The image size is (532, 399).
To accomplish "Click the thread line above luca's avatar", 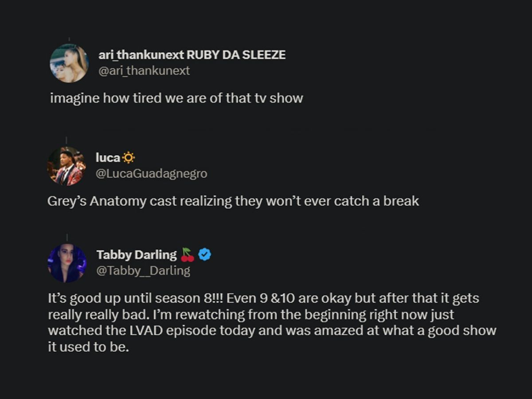I will click(x=66, y=141).
